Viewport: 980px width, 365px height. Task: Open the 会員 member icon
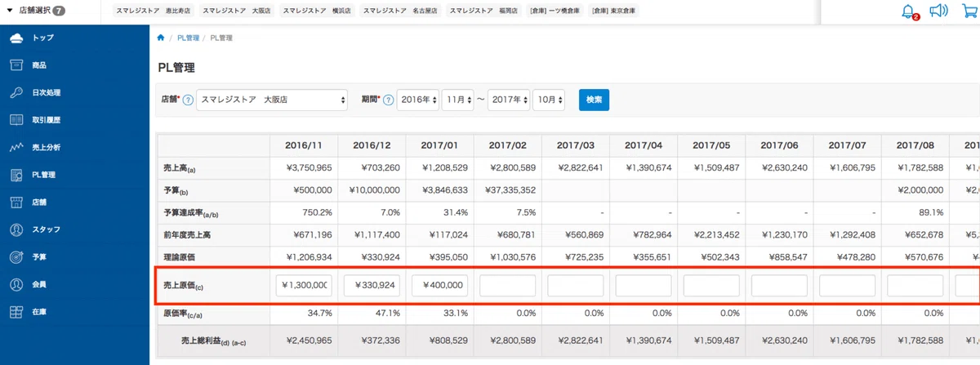coord(16,284)
